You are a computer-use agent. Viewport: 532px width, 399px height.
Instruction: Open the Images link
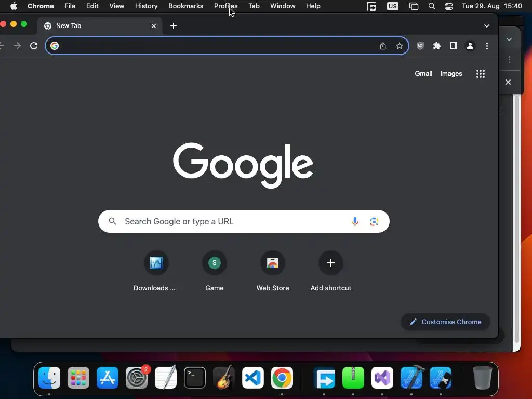coord(451,74)
